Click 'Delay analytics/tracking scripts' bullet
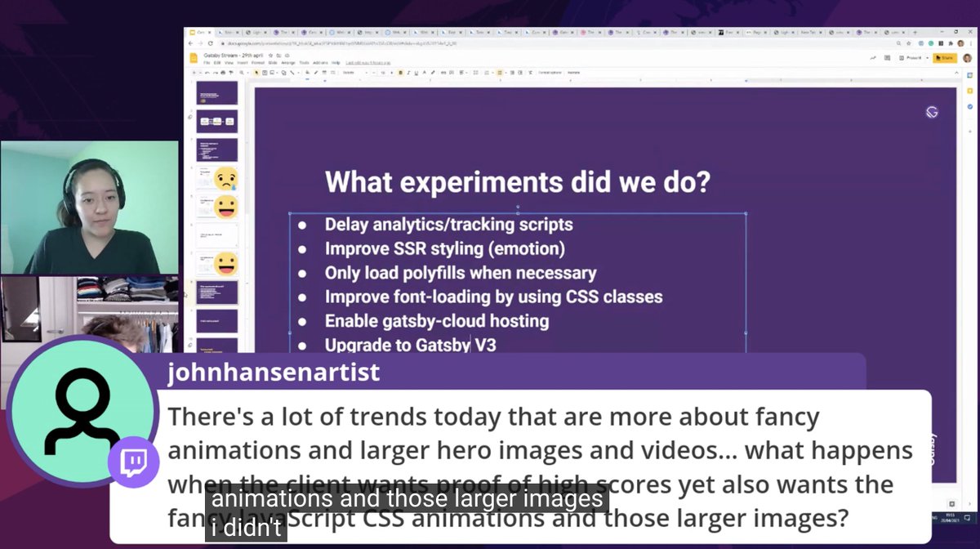The image size is (980, 549). (x=449, y=225)
